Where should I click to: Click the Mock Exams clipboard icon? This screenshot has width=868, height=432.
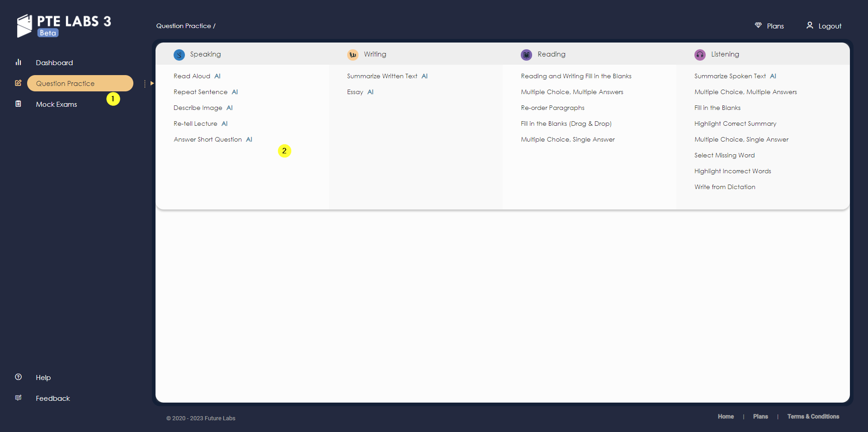point(18,104)
